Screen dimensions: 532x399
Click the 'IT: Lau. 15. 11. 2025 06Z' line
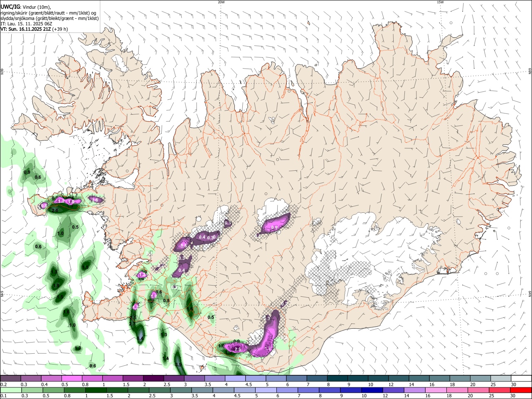pos(26,24)
